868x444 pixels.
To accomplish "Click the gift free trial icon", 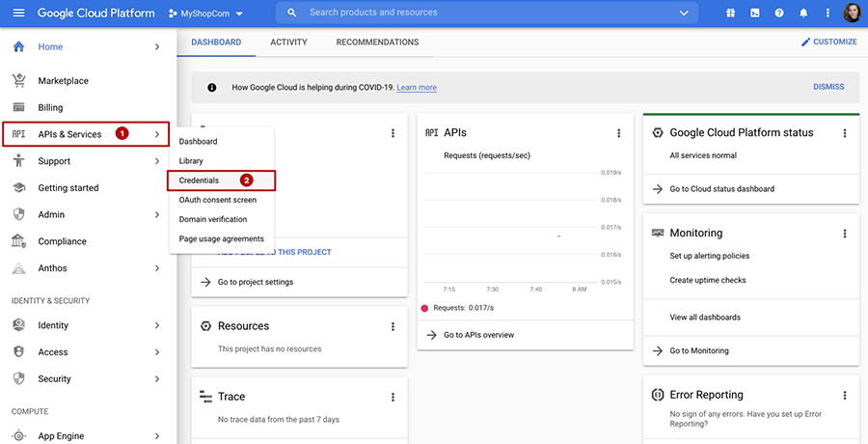I will point(731,13).
